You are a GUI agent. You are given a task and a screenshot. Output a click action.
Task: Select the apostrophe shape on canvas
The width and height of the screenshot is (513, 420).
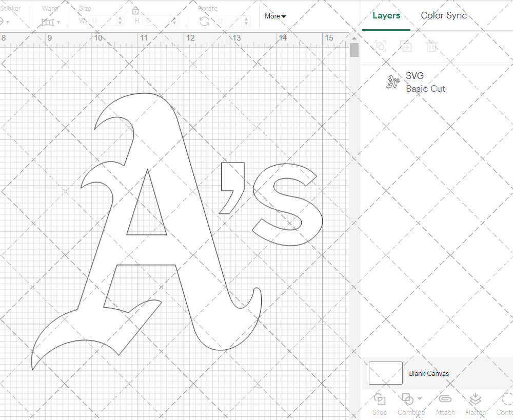[232, 188]
